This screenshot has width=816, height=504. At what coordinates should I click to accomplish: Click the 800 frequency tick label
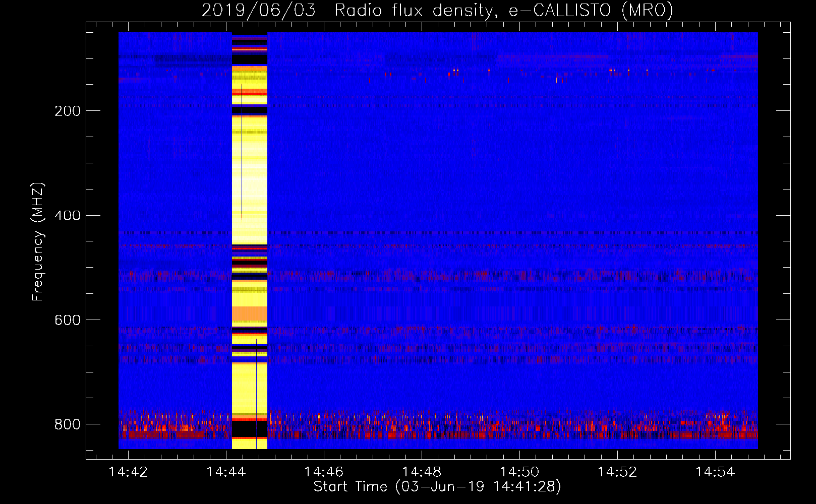click(68, 424)
